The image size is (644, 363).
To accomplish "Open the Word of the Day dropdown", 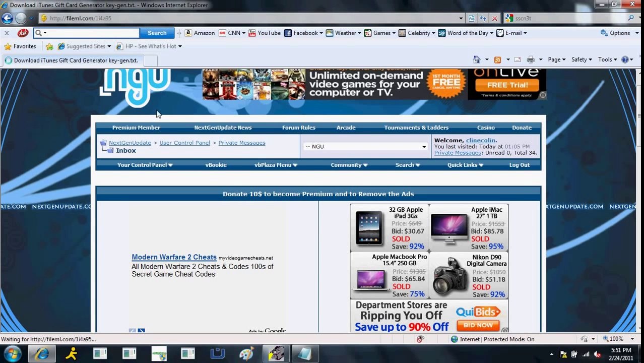I will [x=492, y=33].
